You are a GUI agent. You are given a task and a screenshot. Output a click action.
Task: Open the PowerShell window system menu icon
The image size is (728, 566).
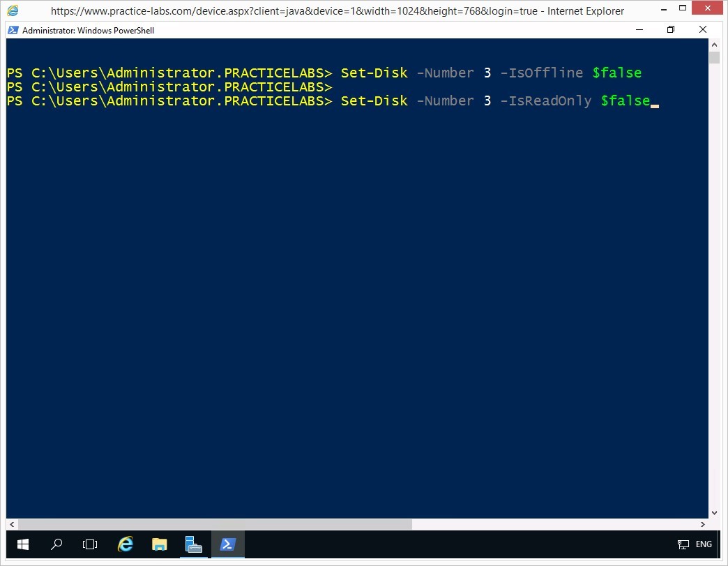coord(13,31)
